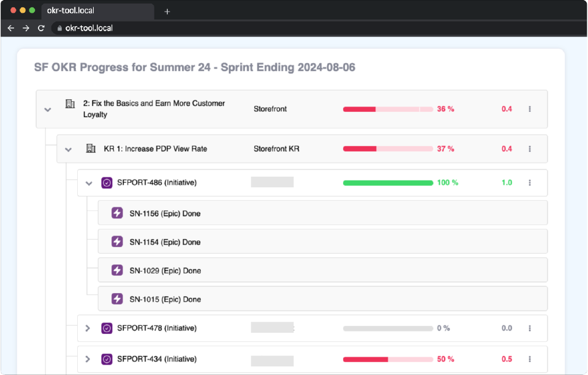This screenshot has width=588, height=375.
Task: Click the Storefront owner label
Action: click(270, 109)
